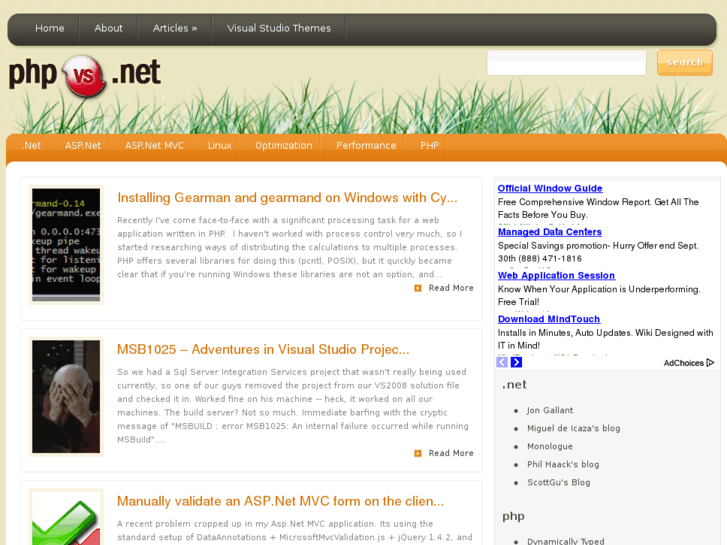Click the Read More arrow icon for Gearman post
The width and height of the screenshot is (727, 545).
click(418, 288)
